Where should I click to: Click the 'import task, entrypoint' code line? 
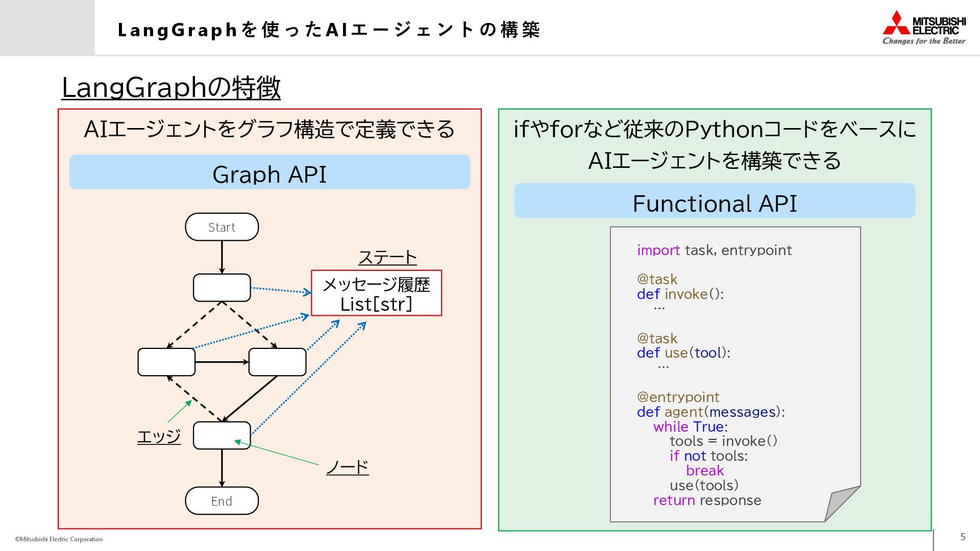(x=714, y=250)
